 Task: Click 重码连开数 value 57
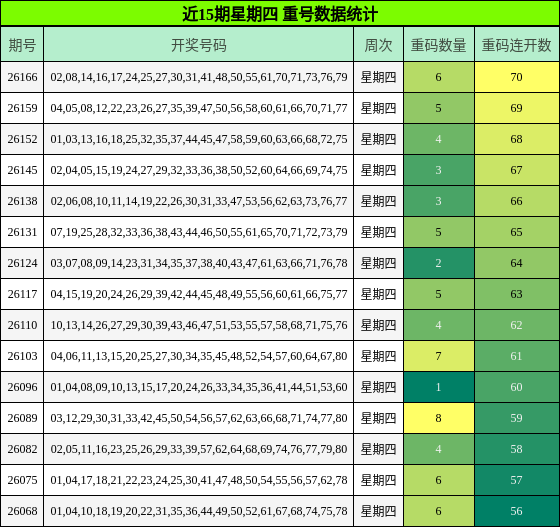click(516, 480)
